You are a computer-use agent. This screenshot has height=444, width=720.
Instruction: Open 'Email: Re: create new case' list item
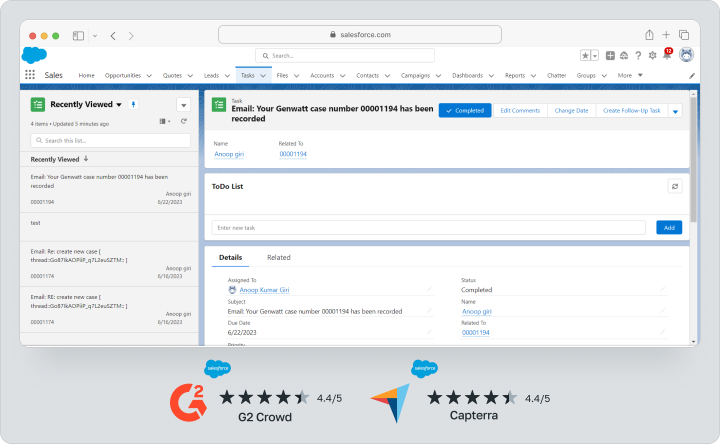(109, 264)
